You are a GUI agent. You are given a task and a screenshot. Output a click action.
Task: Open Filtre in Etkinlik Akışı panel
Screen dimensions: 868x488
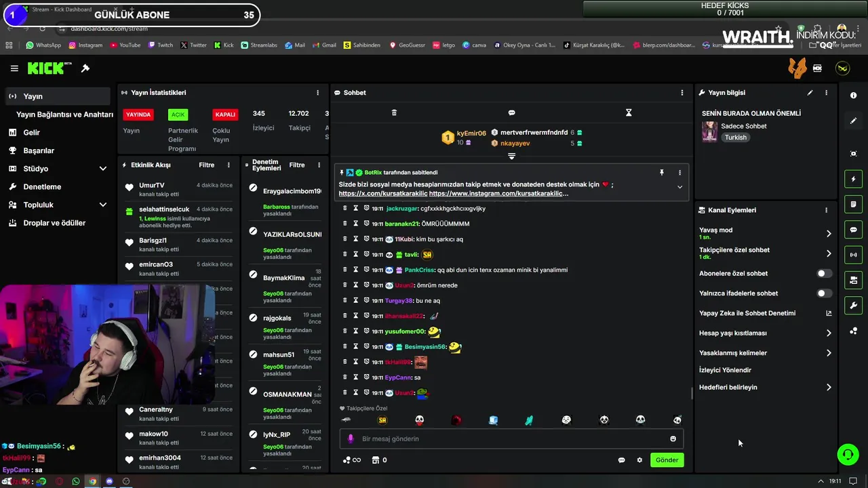click(x=206, y=165)
